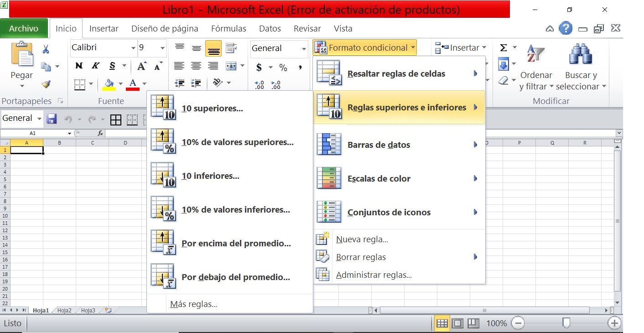Click Ordenar y filtrar button
This screenshot has width=644, height=333.
[x=536, y=67]
